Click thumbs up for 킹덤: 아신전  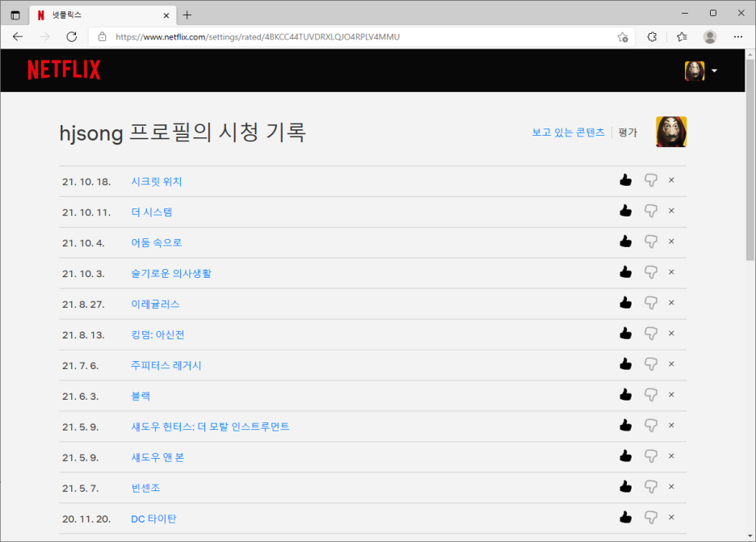coord(625,334)
